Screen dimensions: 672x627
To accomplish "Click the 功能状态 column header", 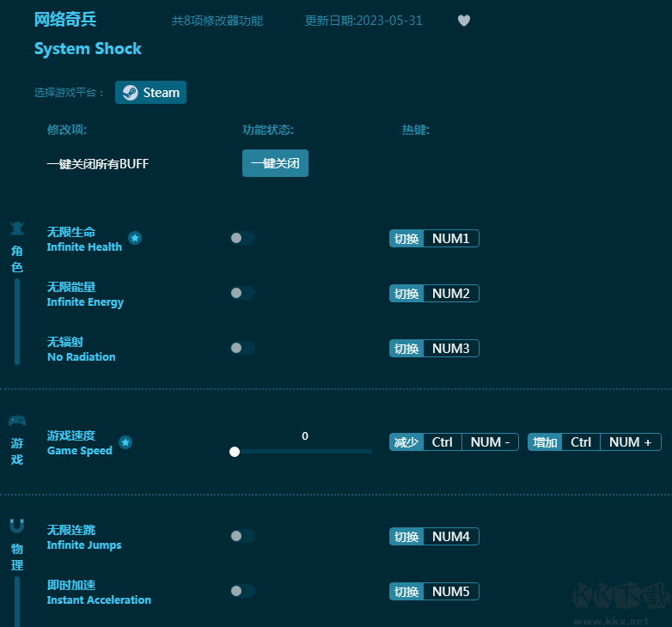I will [x=268, y=130].
